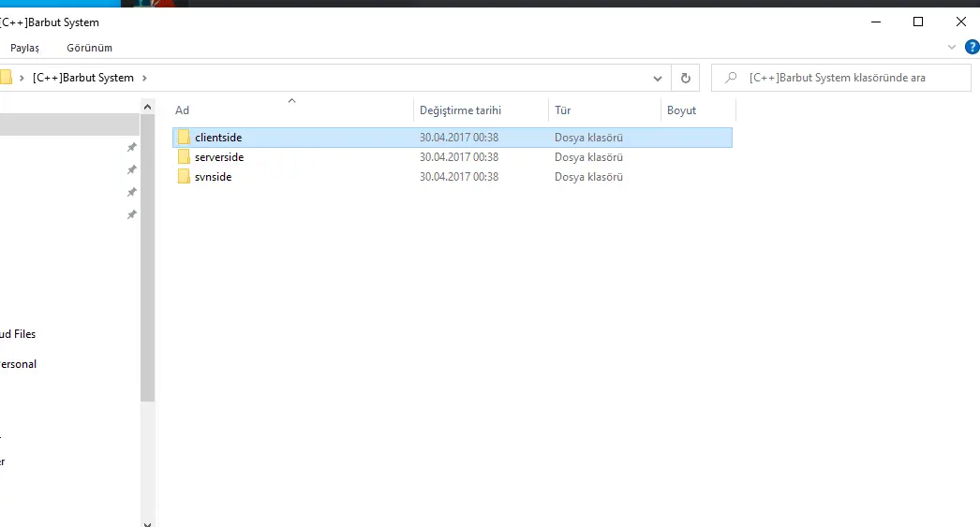Sort files by the Ad column
Screen dimensions: 980x527
[183, 110]
